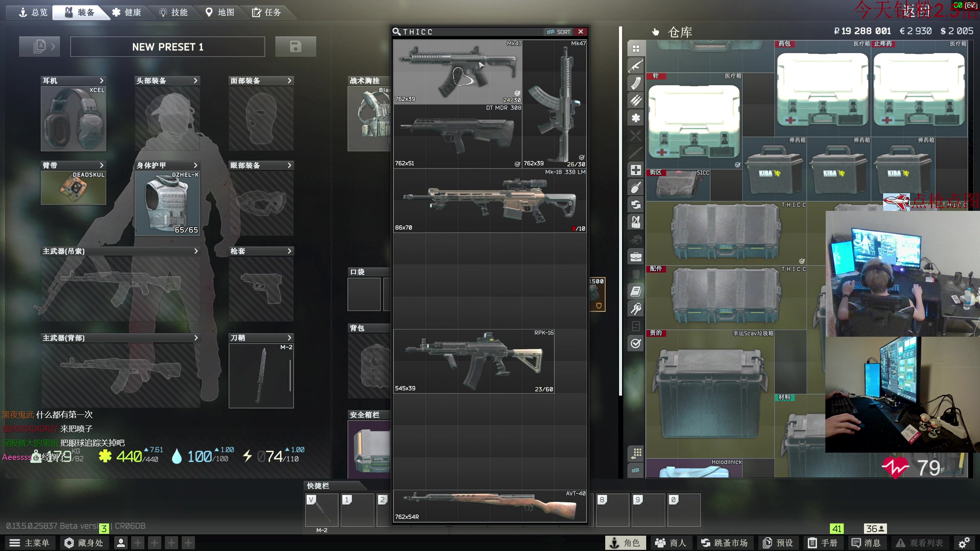The image size is (980, 551).
Task: Click the ₽ 19 288 001 rouble balance
Action: 862,31
